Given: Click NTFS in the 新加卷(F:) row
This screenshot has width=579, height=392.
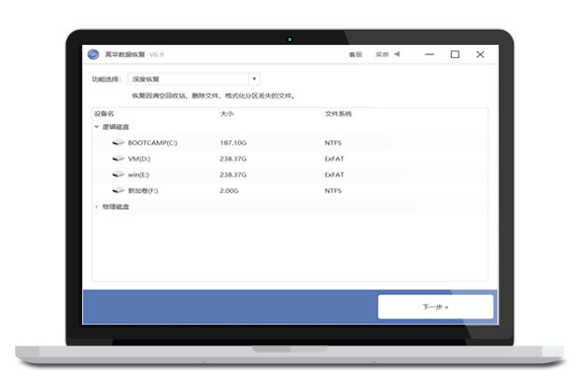Looking at the screenshot, I should 333,190.
